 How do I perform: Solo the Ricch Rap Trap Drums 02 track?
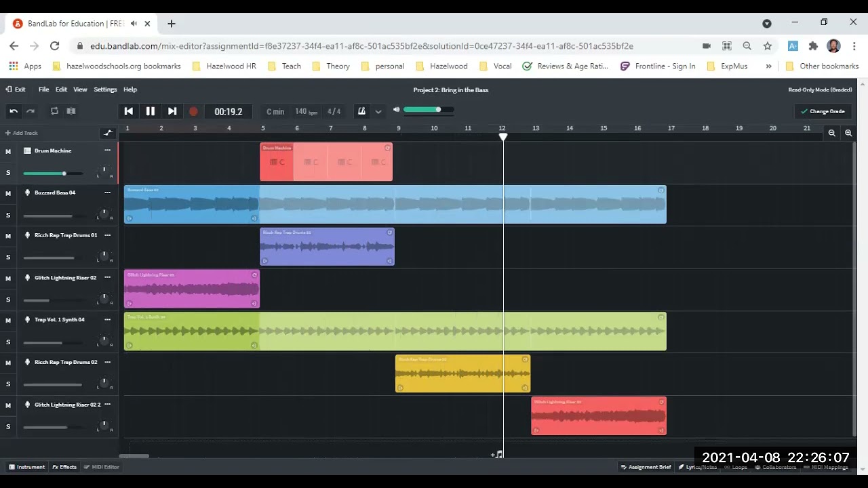point(8,384)
